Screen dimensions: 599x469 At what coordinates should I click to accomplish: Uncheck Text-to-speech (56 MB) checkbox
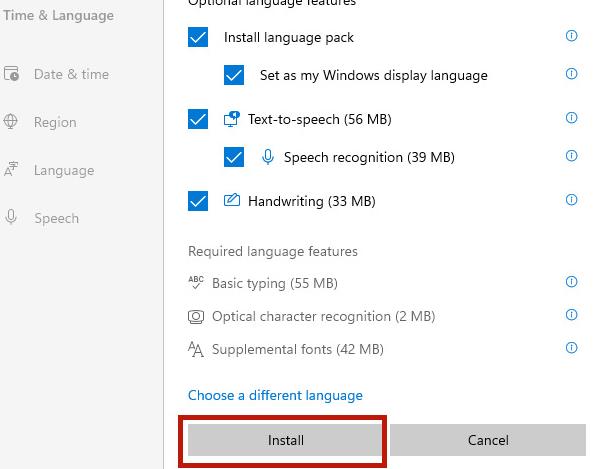pyautogui.click(x=198, y=119)
